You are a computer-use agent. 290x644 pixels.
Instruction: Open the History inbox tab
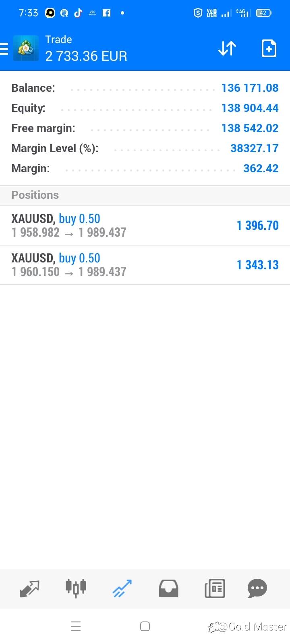[168, 588]
